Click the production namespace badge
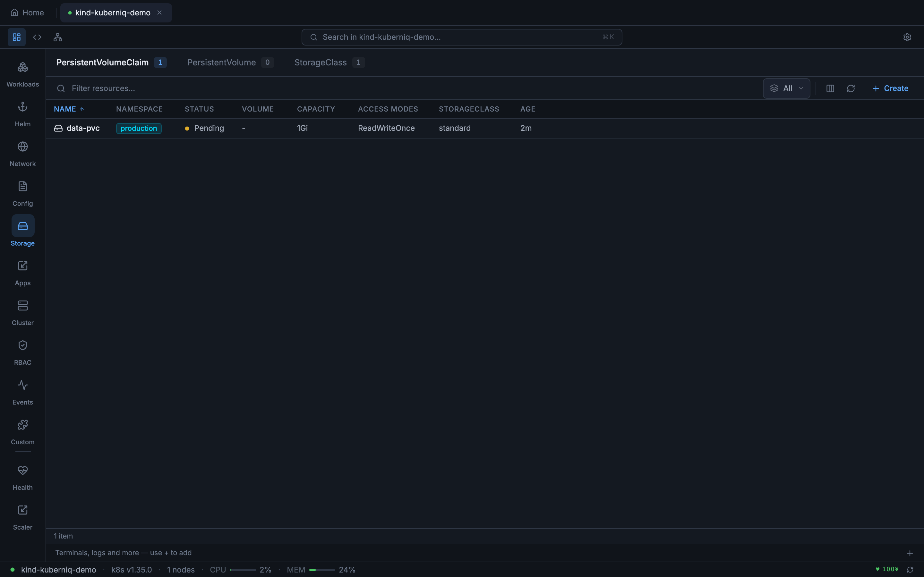 pyautogui.click(x=139, y=128)
